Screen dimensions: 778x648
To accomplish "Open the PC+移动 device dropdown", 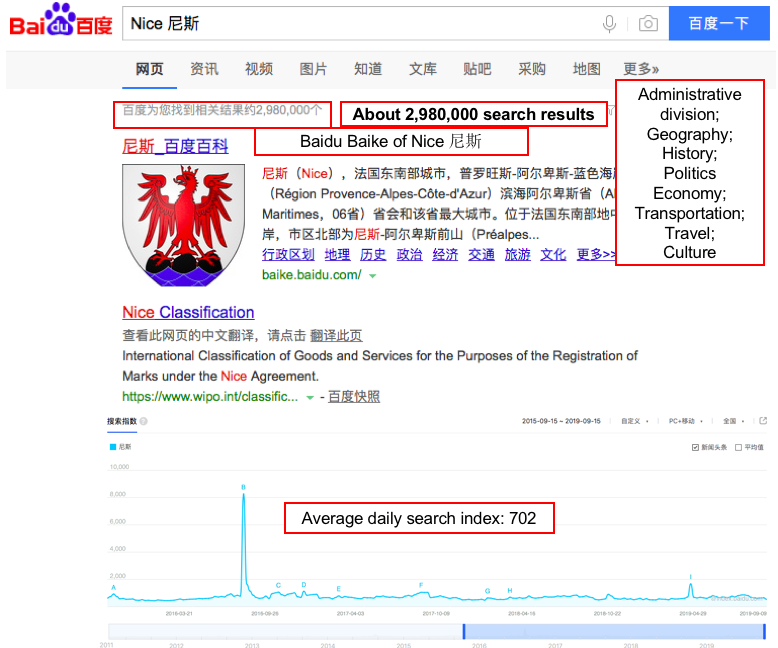I will coord(686,421).
